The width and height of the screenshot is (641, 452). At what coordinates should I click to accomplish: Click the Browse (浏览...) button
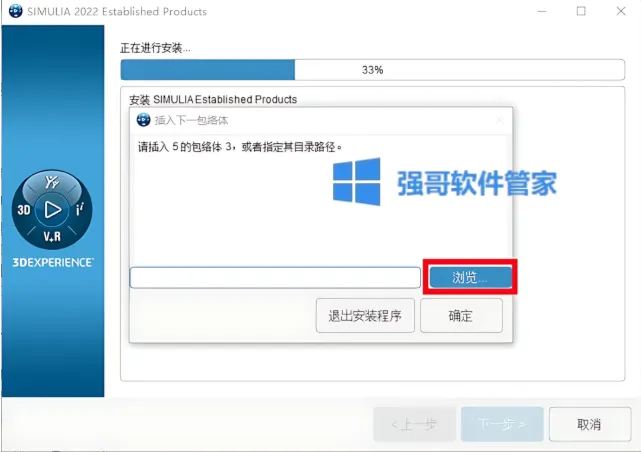pos(470,277)
